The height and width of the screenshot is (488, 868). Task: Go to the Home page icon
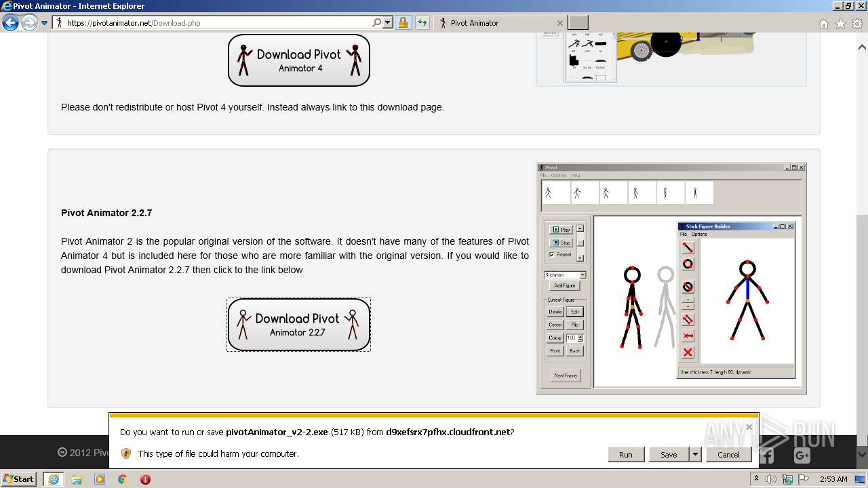pyautogui.click(x=823, y=24)
